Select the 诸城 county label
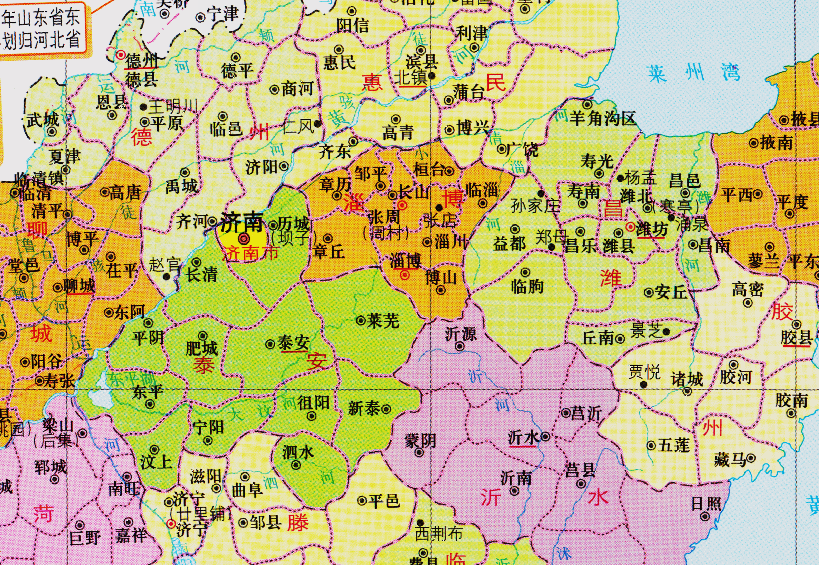Image resolution: width=819 pixels, height=565 pixels. click(x=687, y=379)
